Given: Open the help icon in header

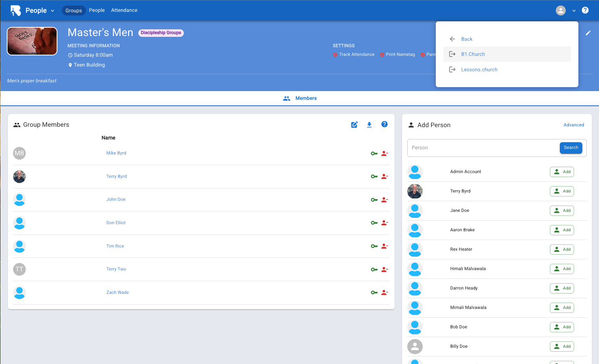Looking at the screenshot, I should point(585,10).
